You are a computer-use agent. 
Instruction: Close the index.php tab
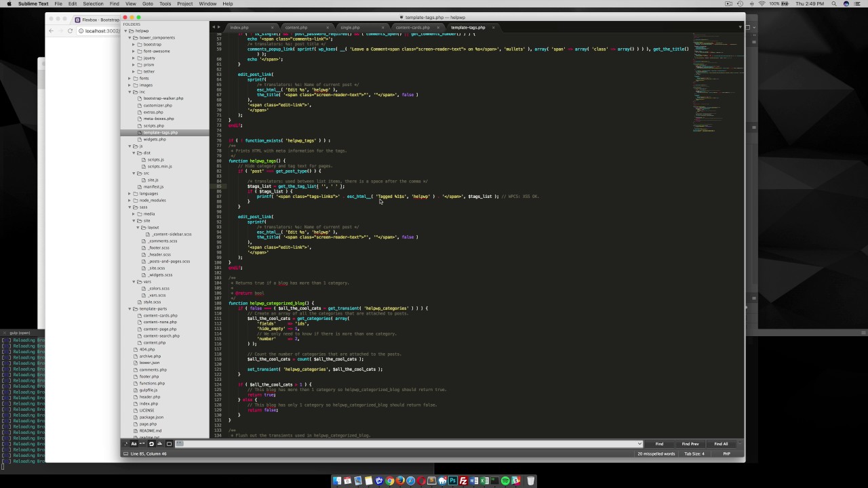[x=272, y=28]
